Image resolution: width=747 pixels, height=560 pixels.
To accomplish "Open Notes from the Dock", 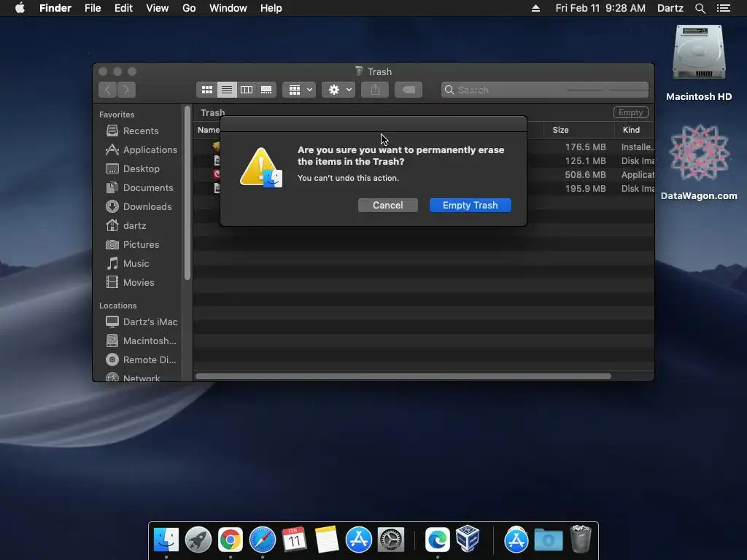I will click(x=326, y=540).
